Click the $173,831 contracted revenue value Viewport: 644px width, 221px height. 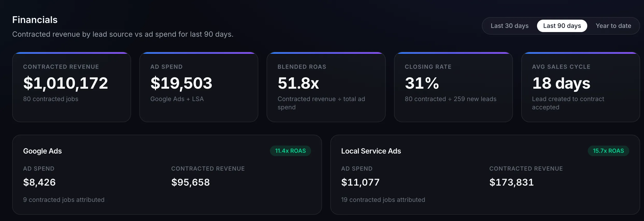click(x=512, y=182)
